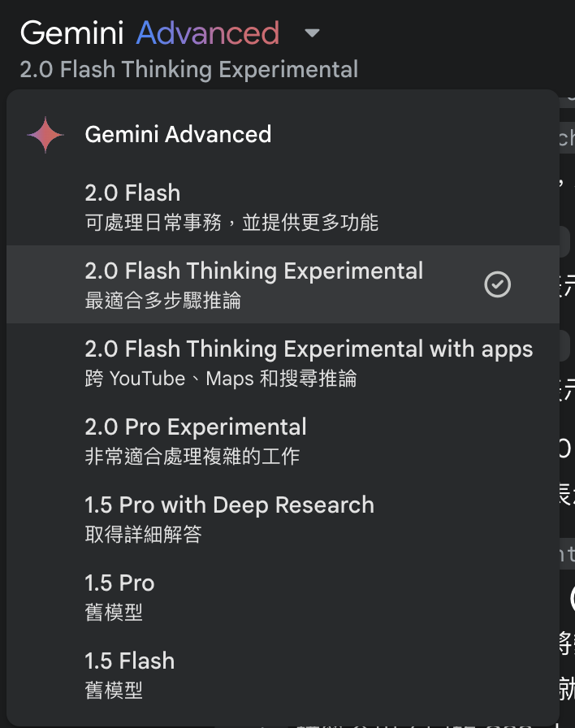This screenshot has height=728, width=575.
Task: Click the "取得詳細解答" description text
Action: pos(143,535)
